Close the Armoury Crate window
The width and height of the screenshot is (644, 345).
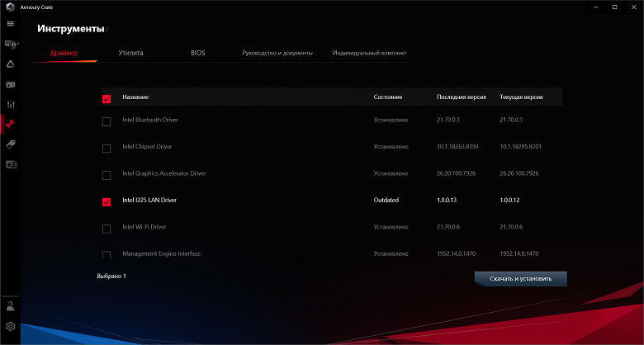pyautogui.click(x=634, y=7)
